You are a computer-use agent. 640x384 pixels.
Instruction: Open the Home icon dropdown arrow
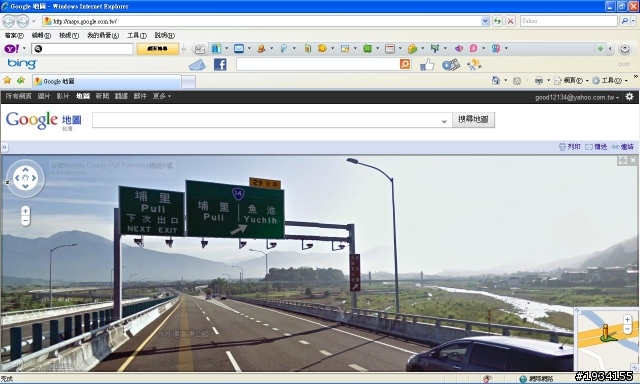click(505, 80)
